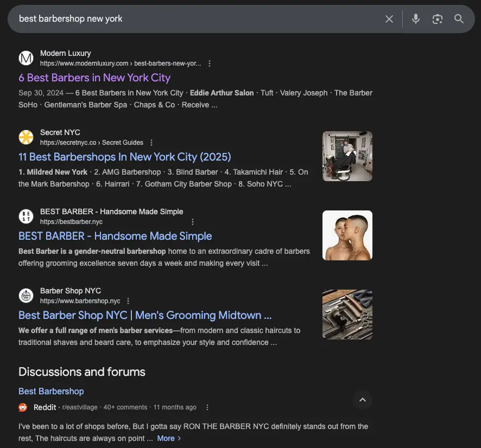
Task: Click the search magnifier icon
Action: [x=459, y=18]
